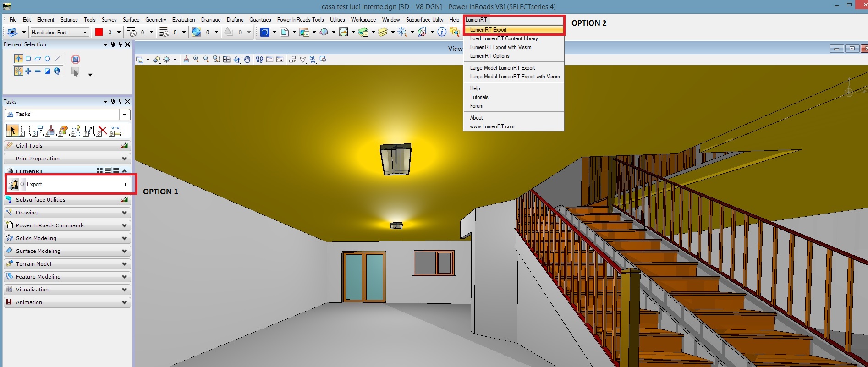Select Load LumenRT Content Library
868x367 pixels.
pyautogui.click(x=513, y=38)
